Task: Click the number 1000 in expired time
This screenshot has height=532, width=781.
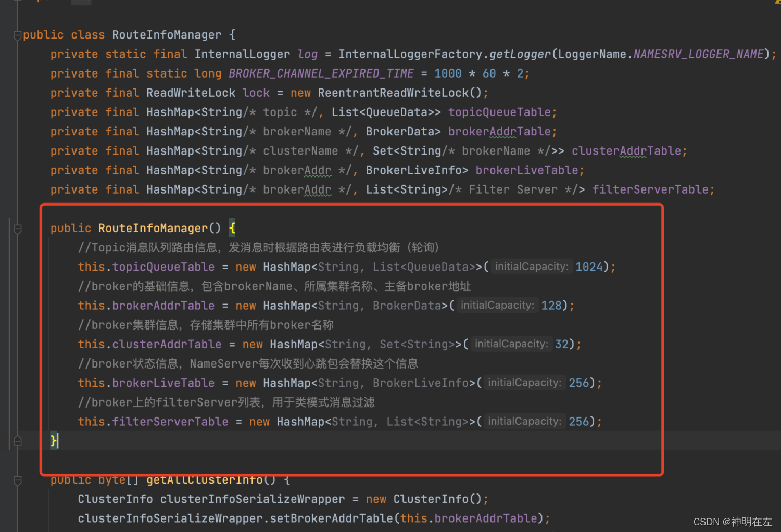Action: coord(448,73)
